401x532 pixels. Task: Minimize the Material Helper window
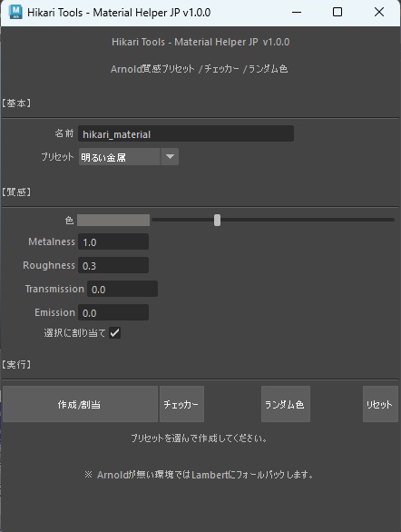pos(297,12)
